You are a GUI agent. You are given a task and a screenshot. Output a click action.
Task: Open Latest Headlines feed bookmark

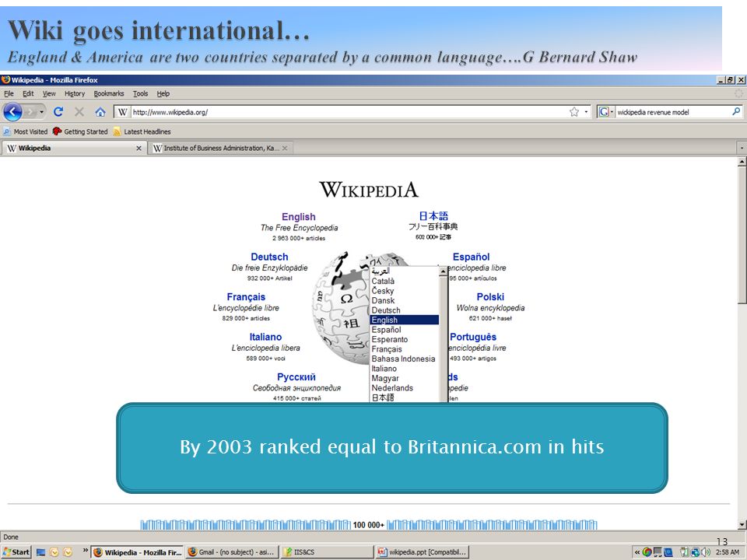[142, 131]
